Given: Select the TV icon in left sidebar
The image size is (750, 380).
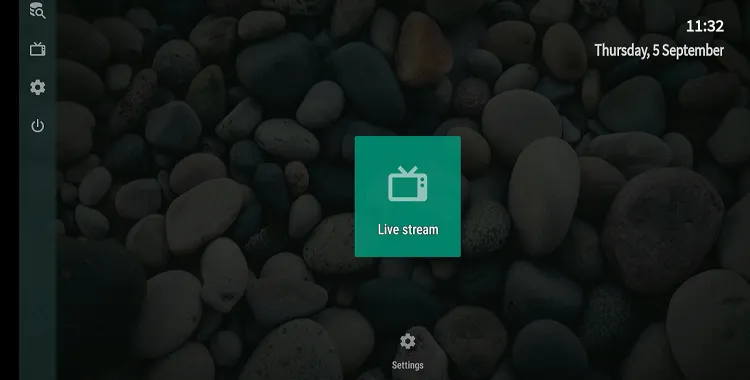Looking at the screenshot, I should pos(37,49).
